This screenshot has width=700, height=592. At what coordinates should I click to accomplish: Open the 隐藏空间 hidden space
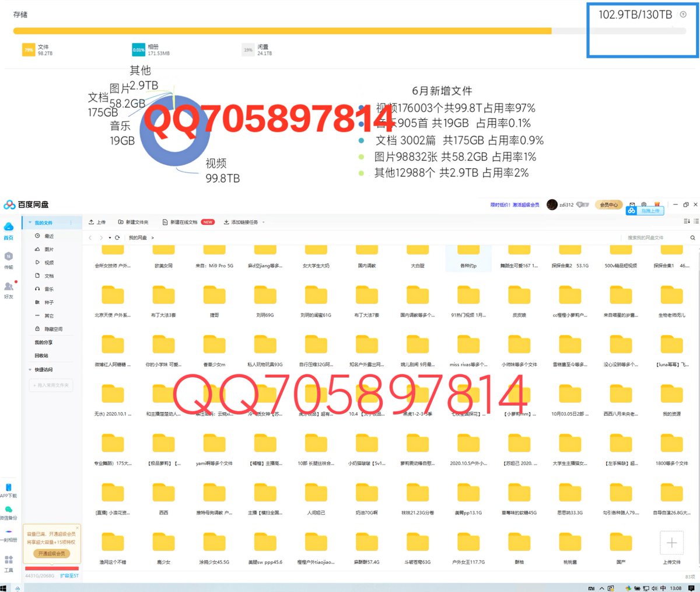[49, 329]
